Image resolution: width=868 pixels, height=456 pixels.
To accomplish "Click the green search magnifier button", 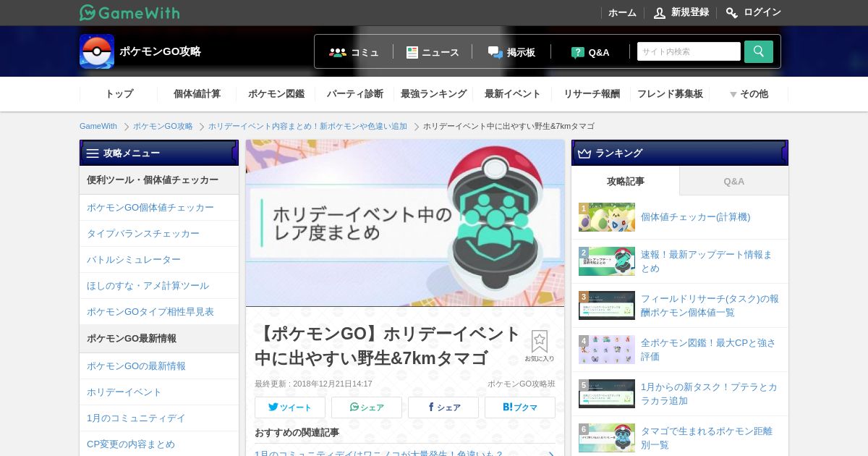I will pyautogui.click(x=759, y=51).
